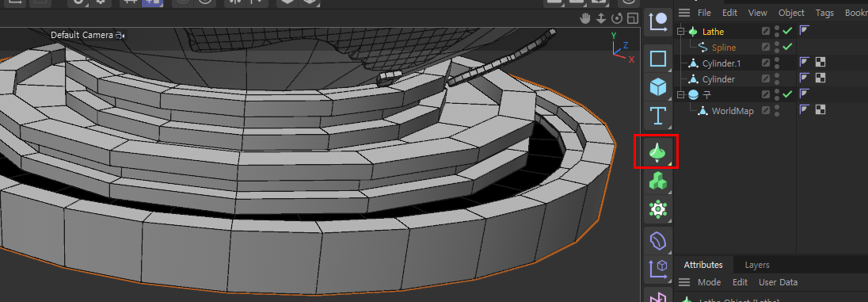
Task: Open the MoGraph effector gear icon
Action: [x=657, y=209]
